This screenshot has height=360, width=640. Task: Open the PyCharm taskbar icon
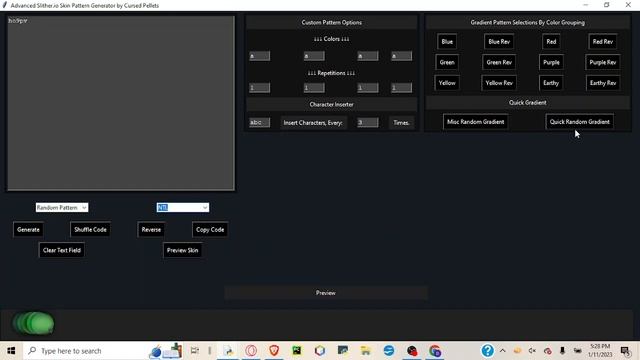(297, 351)
